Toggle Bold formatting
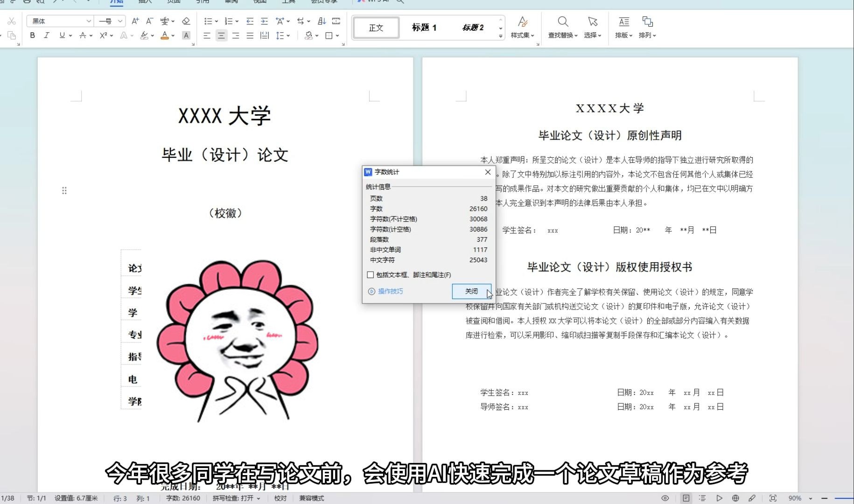 coord(32,35)
